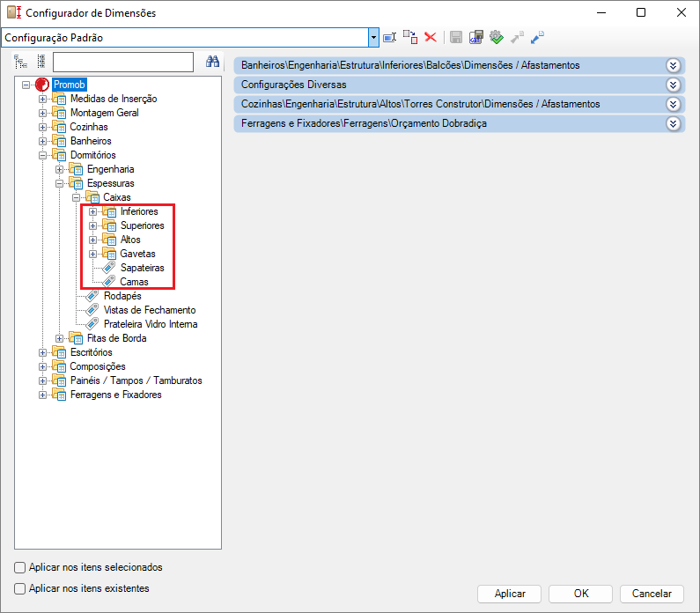The height and width of the screenshot is (613, 700).
Task: Click the rename configuration icon
Action: [x=389, y=38]
